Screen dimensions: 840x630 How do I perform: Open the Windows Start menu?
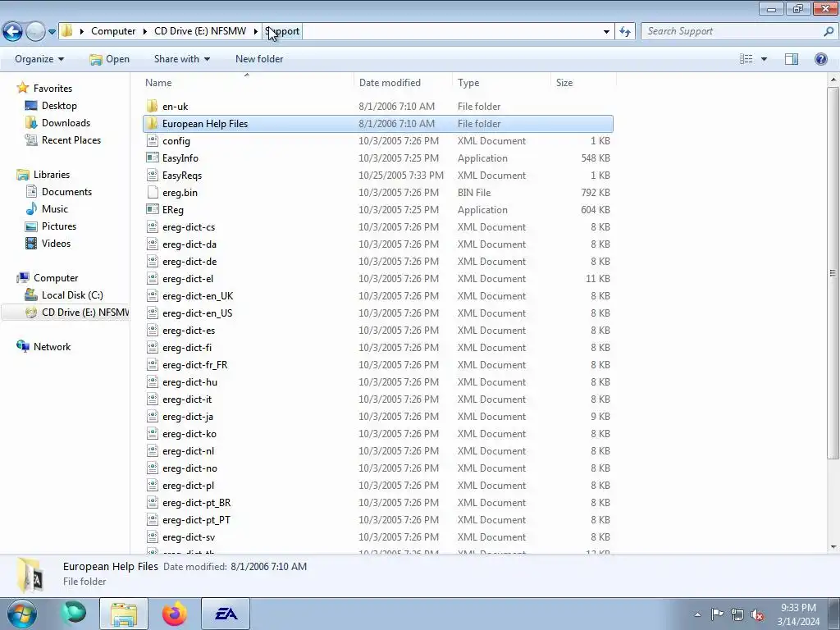coord(21,614)
